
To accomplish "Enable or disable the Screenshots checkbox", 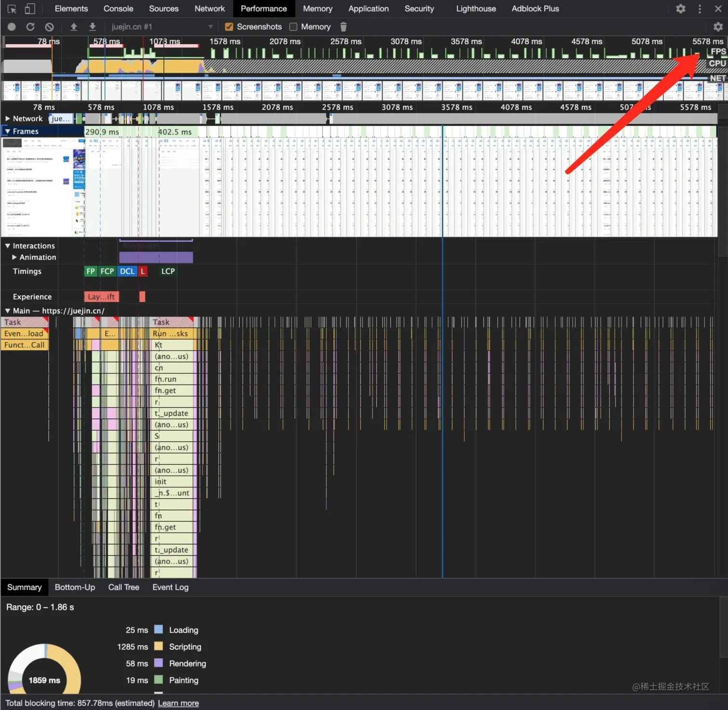I will (x=229, y=27).
